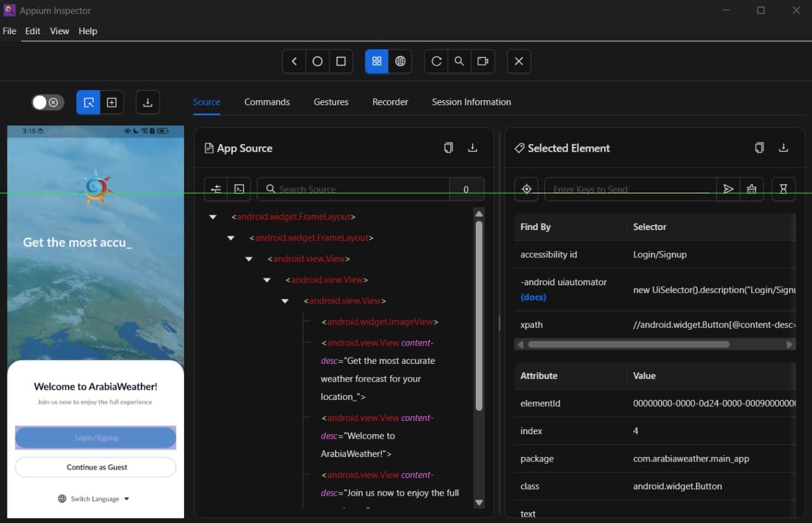The height and width of the screenshot is (523, 812).
Task: Switch to the Source tab
Action: point(207,102)
